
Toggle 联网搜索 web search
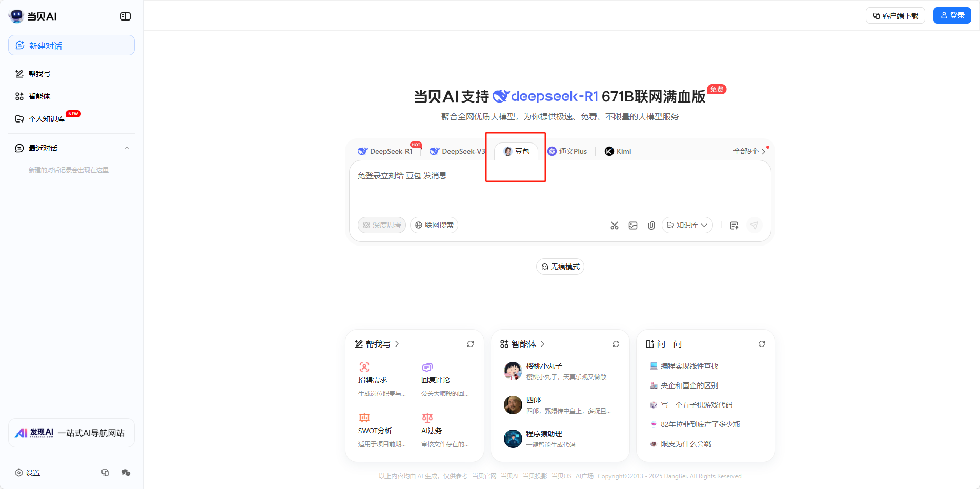(434, 225)
